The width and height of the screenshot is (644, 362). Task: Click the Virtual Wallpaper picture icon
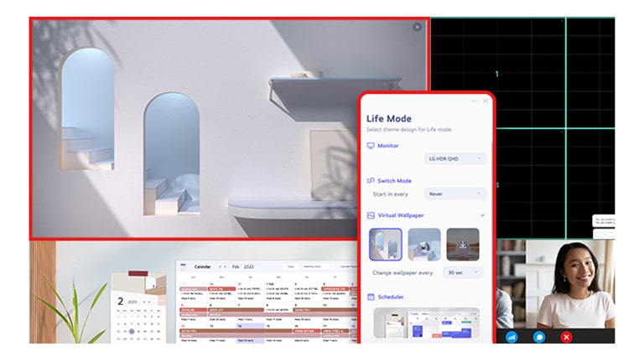pos(371,215)
